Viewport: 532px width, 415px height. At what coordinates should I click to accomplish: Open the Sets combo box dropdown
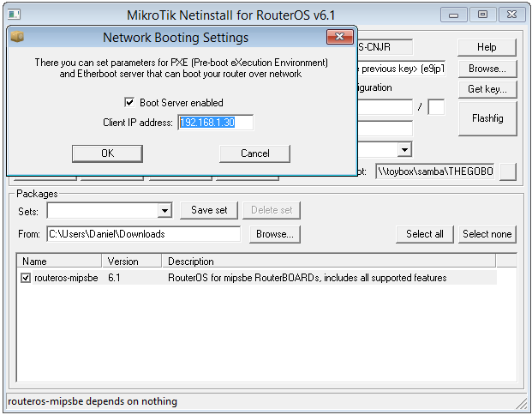164,211
